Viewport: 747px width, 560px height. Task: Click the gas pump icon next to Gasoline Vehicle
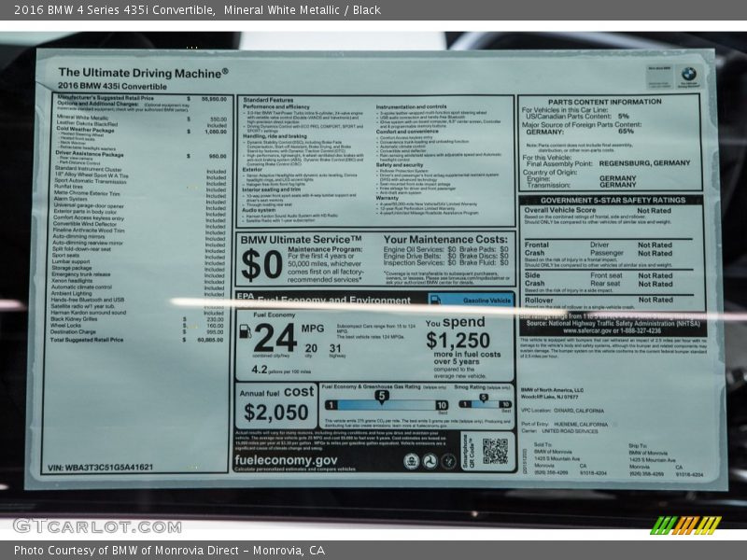(x=435, y=300)
